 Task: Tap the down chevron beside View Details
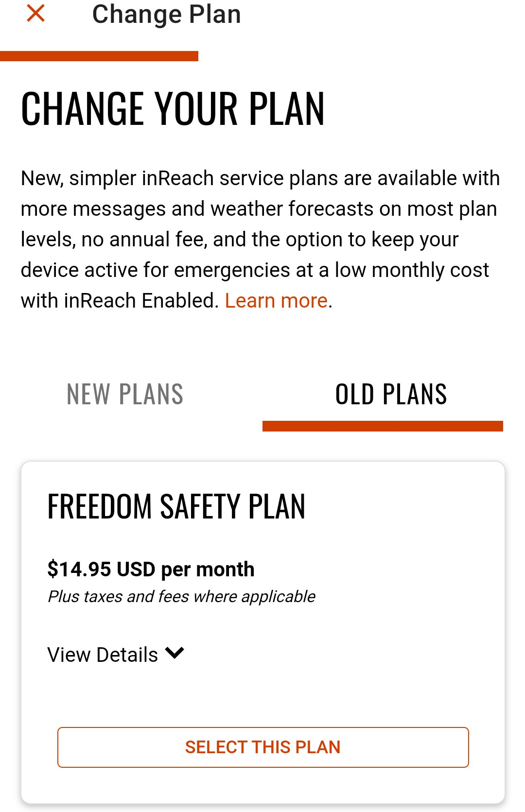tap(175, 653)
